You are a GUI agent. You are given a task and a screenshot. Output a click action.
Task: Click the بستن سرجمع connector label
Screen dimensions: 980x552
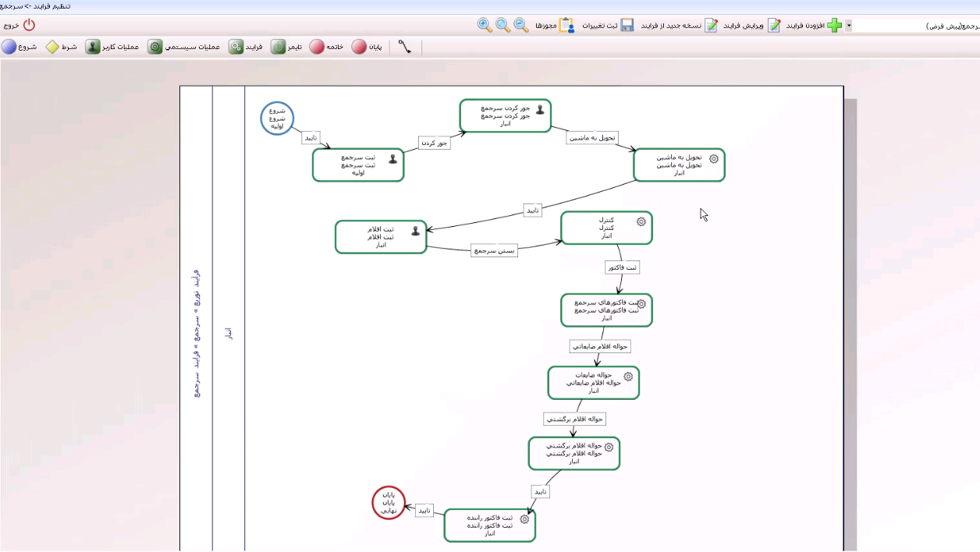click(x=495, y=251)
